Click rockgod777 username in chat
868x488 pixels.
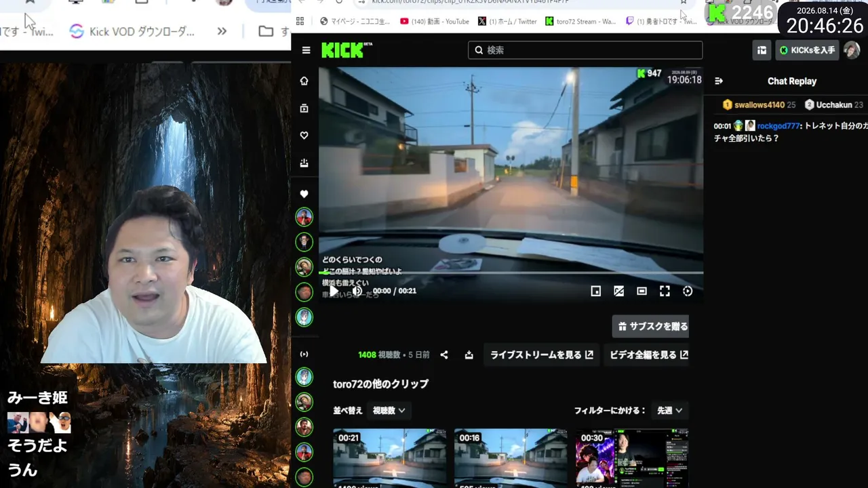(x=778, y=126)
